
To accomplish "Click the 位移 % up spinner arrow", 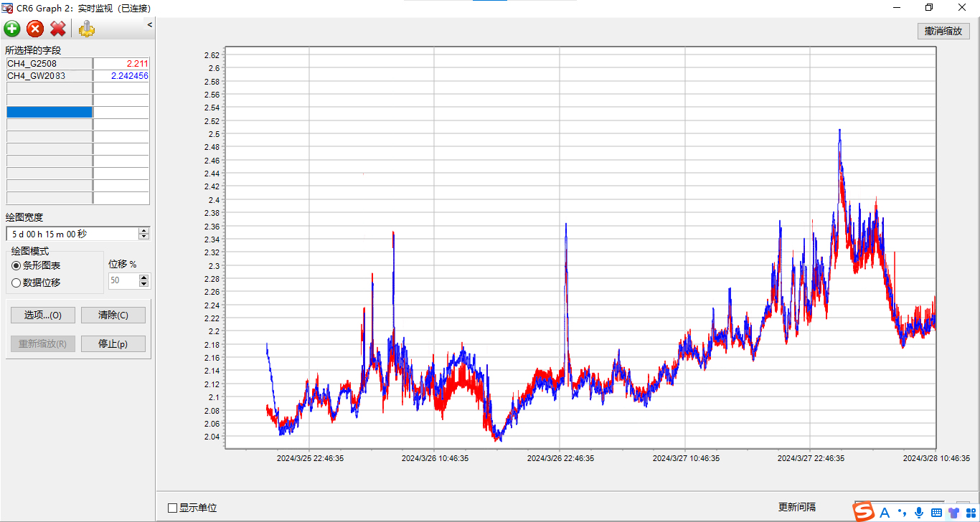I will (x=144, y=277).
